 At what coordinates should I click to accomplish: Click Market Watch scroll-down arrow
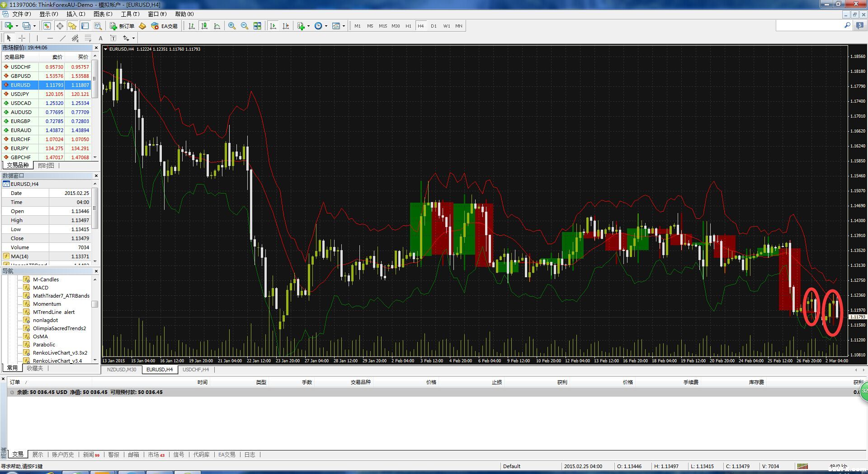pos(95,157)
